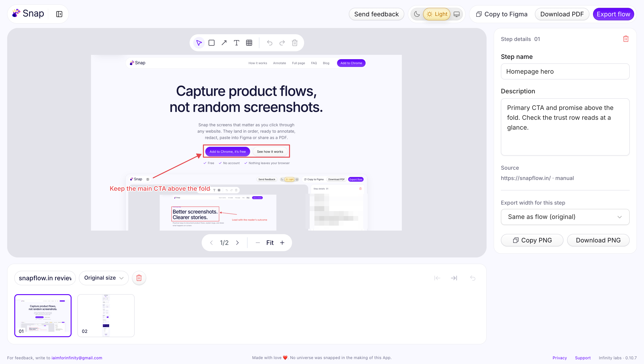644x364 pixels.
Task: Focus the Step name input field
Action: [565, 71]
